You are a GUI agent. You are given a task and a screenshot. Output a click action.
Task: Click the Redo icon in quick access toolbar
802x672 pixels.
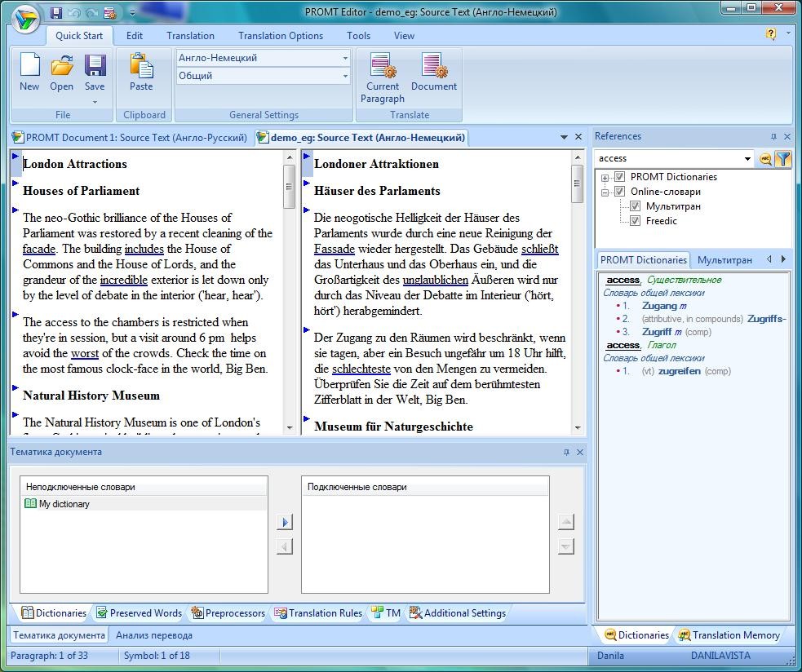tap(91, 12)
